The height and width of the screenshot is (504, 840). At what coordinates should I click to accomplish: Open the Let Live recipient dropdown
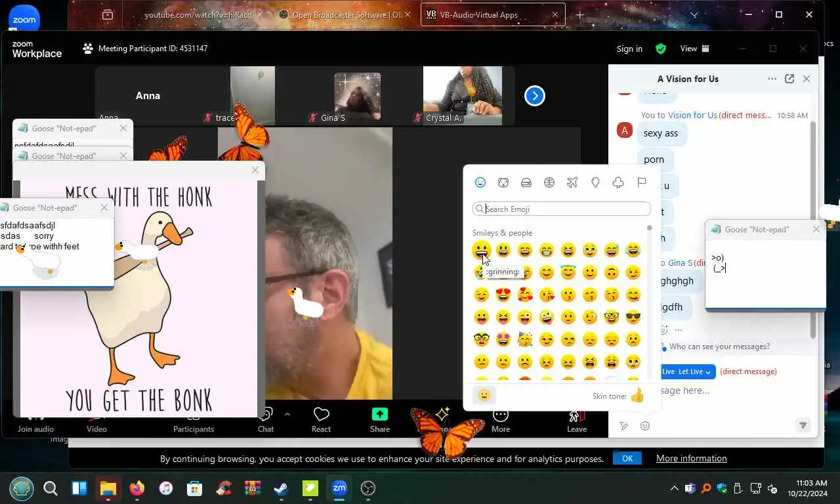tap(687, 371)
